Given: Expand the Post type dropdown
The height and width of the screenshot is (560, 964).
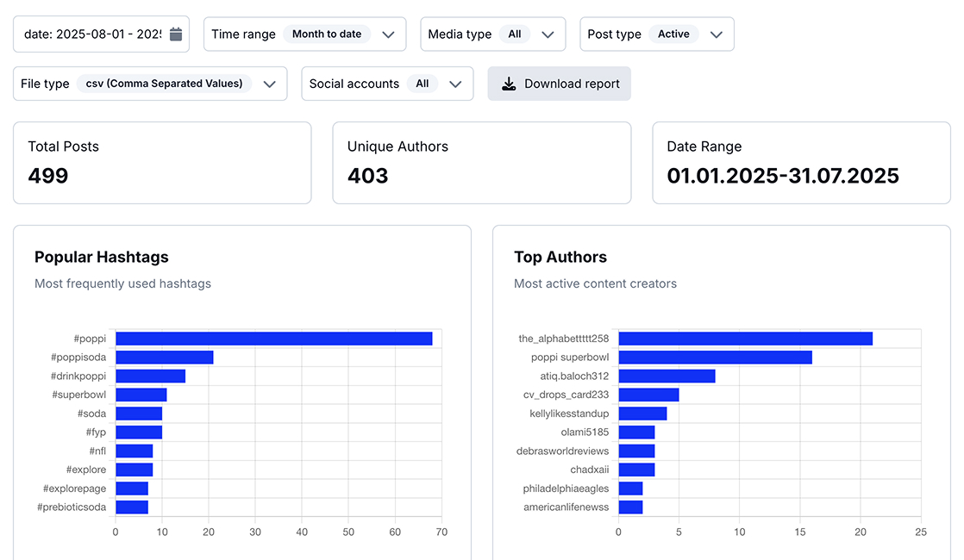Looking at the screenshot, I should coord(656,34).
